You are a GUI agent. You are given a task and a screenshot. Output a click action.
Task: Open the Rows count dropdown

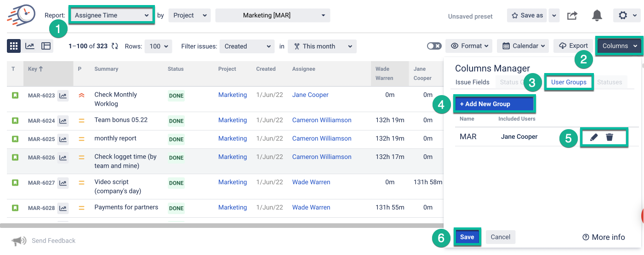[158, 46]
